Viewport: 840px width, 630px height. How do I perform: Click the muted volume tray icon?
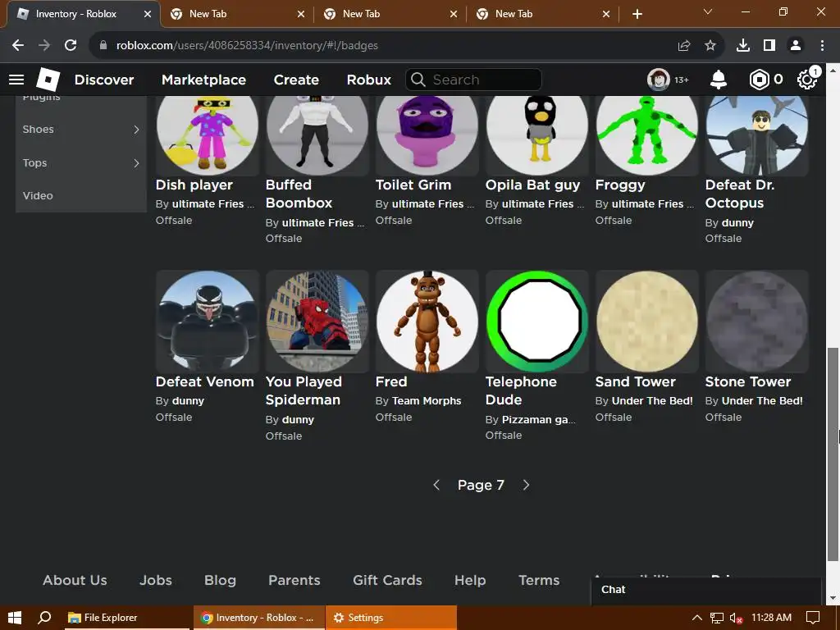[736, 619]
